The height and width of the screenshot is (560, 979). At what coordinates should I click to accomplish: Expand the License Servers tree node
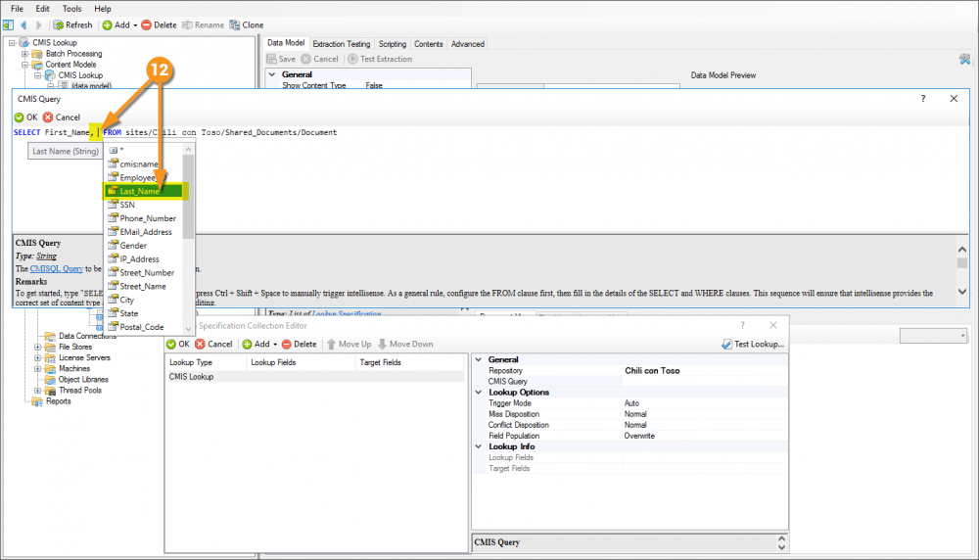click(x=37, y=358)
